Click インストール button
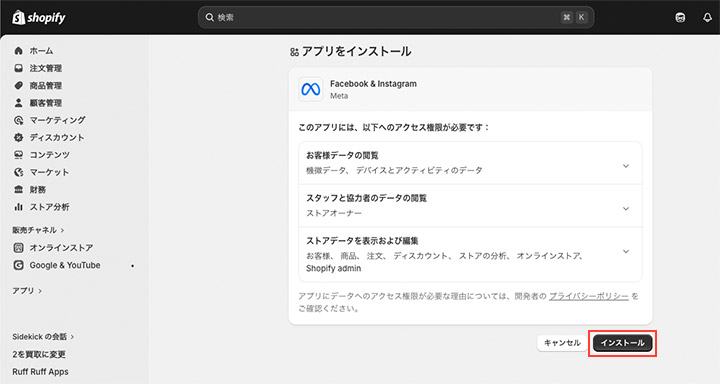This screenshot has height=384, width=720. (x=622, y=343)
